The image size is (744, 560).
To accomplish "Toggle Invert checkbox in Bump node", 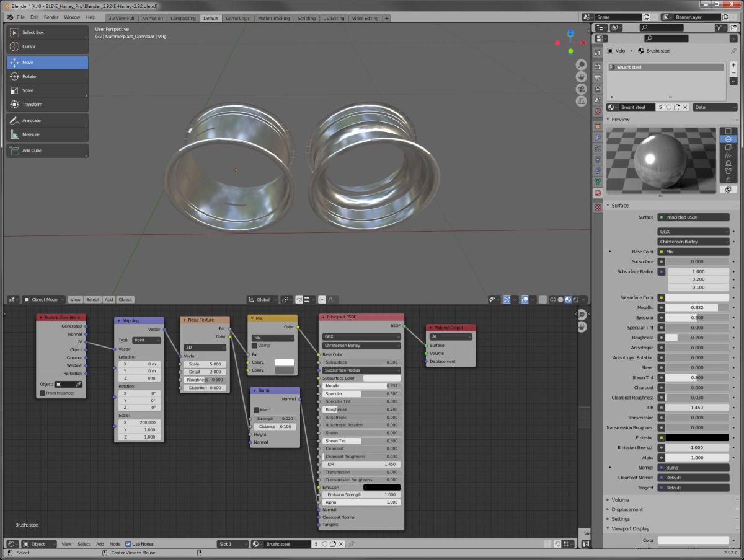I will [x=256, y=409].
